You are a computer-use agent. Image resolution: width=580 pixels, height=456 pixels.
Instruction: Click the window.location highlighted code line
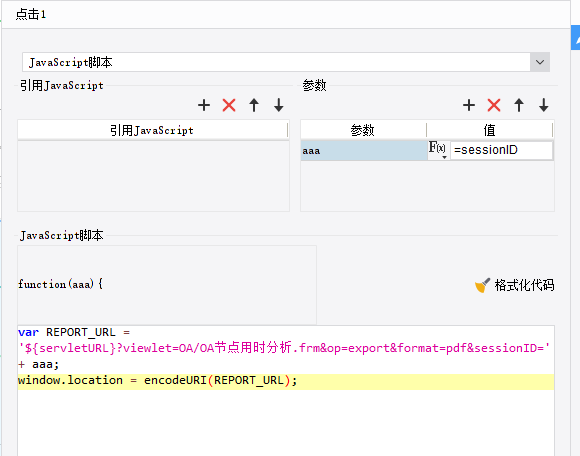click(x=286, y=381)
